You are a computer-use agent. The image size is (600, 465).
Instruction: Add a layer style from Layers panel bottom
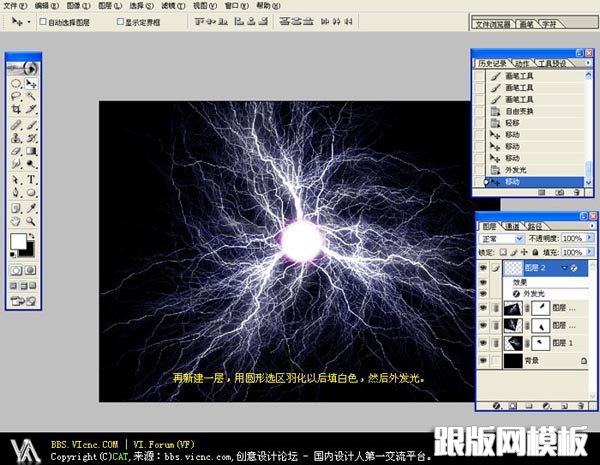point(497,405)
